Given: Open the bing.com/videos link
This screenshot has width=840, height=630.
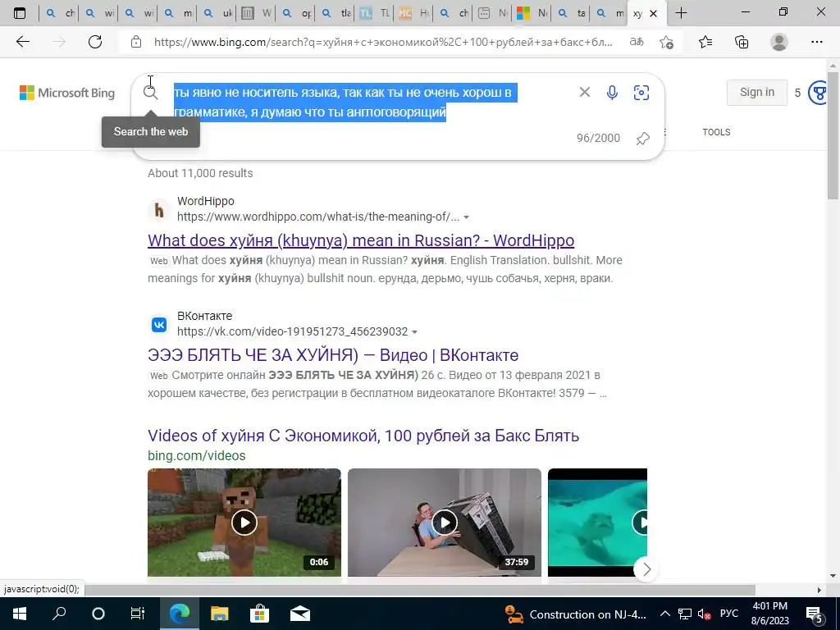Looking at the screenshot, I should [197, 455].
